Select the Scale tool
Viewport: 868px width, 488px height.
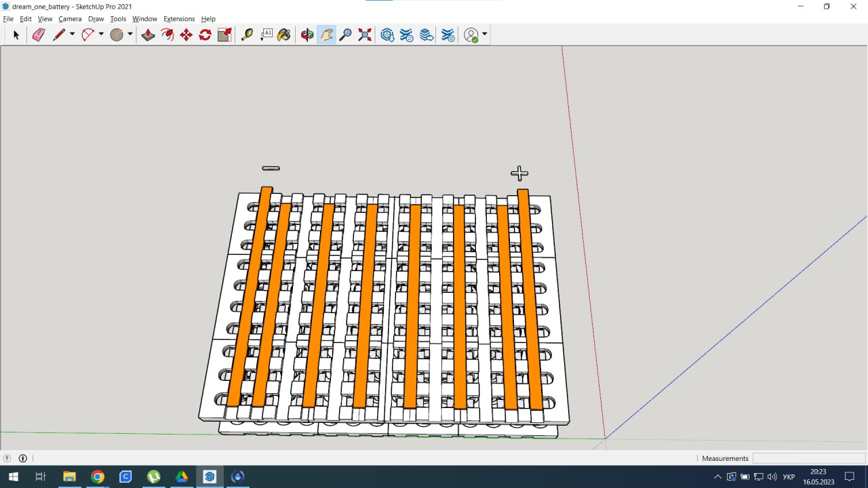point(224,35)
